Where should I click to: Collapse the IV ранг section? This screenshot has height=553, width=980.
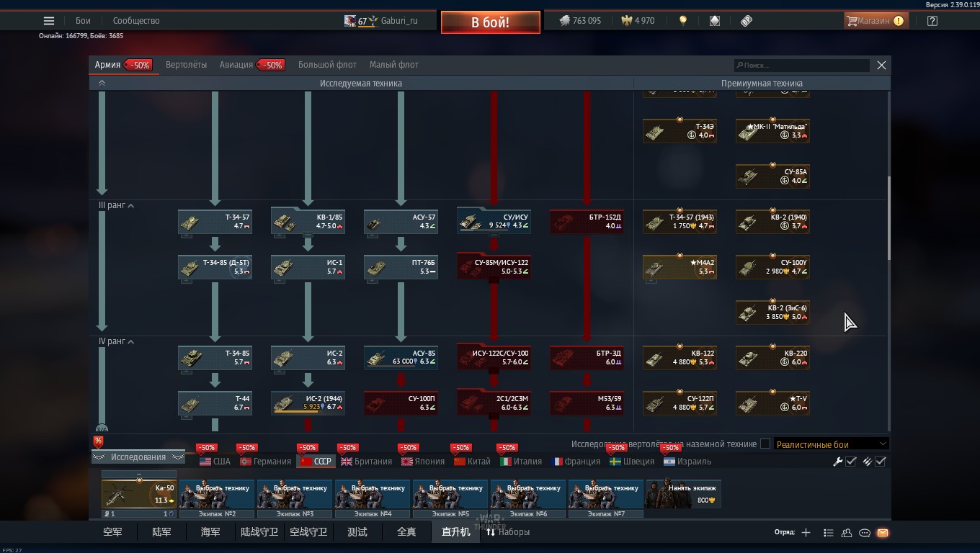click(130, 342)
